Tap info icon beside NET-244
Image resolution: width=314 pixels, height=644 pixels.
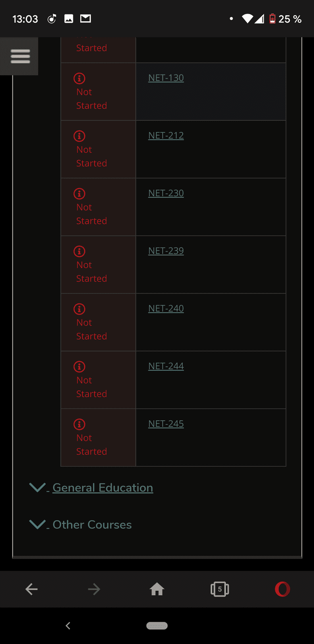pos(79,367)
